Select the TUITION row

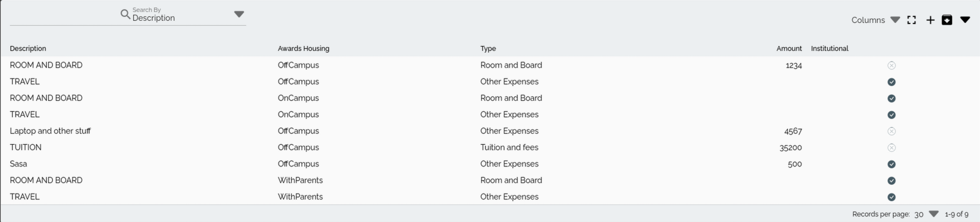click(26, 147)
